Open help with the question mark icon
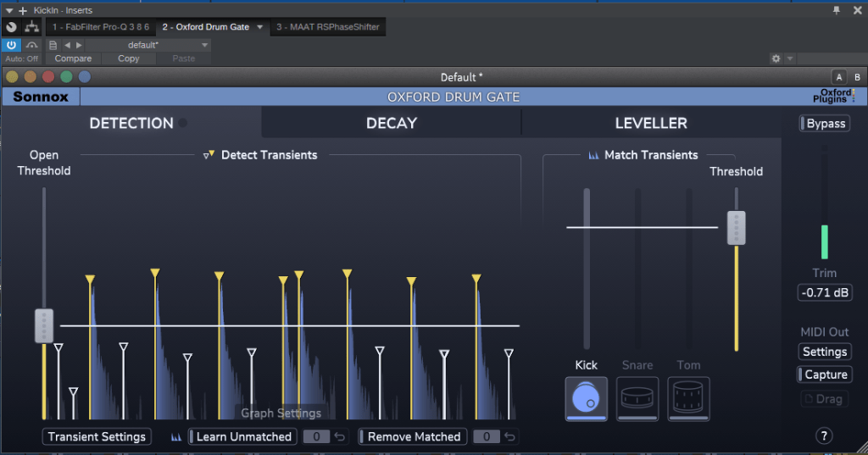The image size is (868, 455). 823,436
